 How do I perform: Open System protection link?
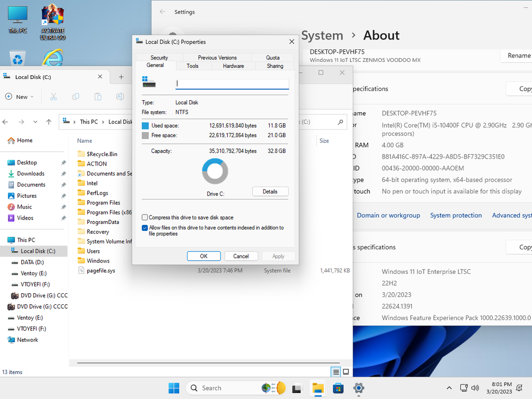point(456,215)
